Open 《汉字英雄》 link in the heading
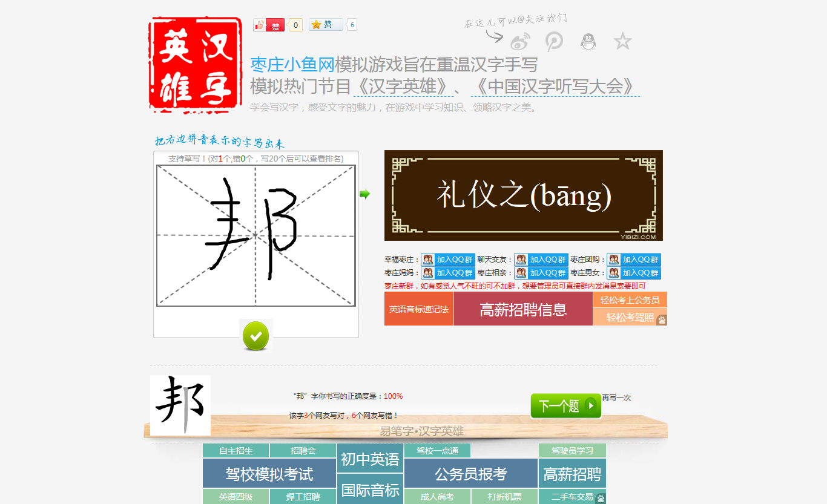This screenshot has height=504, width=827. click(403, 87)
